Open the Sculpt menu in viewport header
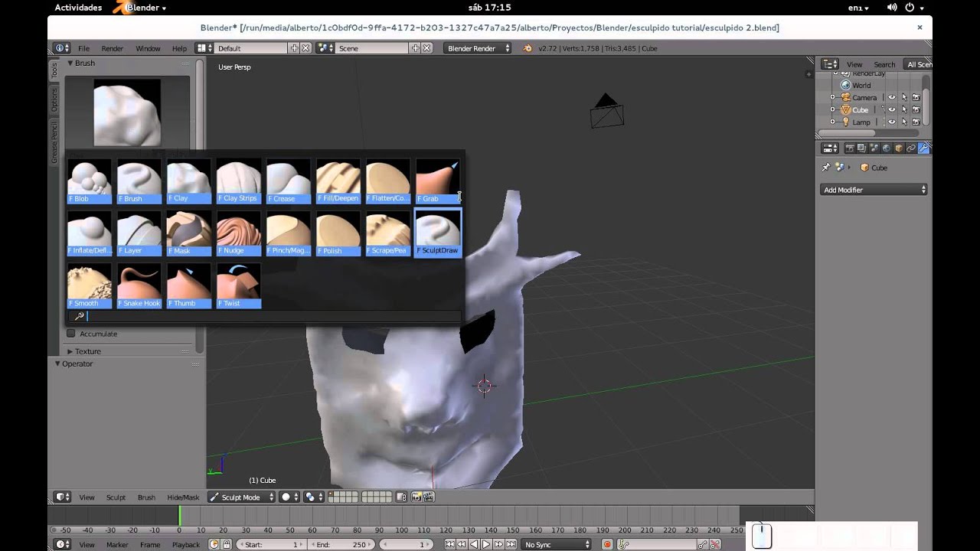Image resolution: width=980 pixels, height=551 pixels. pos(116,497)
